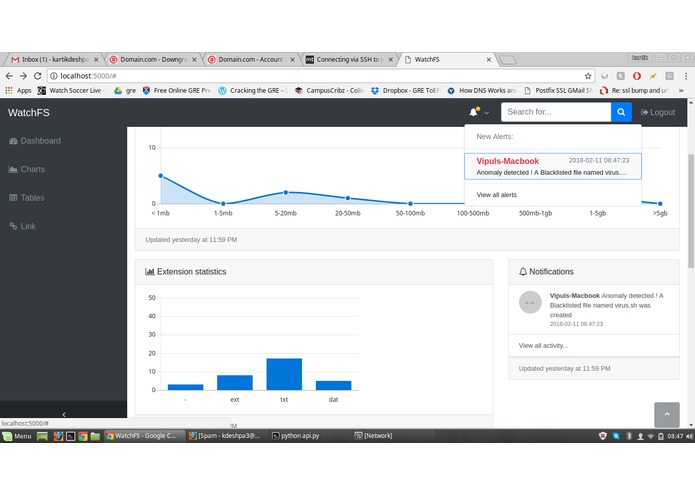Open the taskbar Menu button

click(x=17, y=436)
